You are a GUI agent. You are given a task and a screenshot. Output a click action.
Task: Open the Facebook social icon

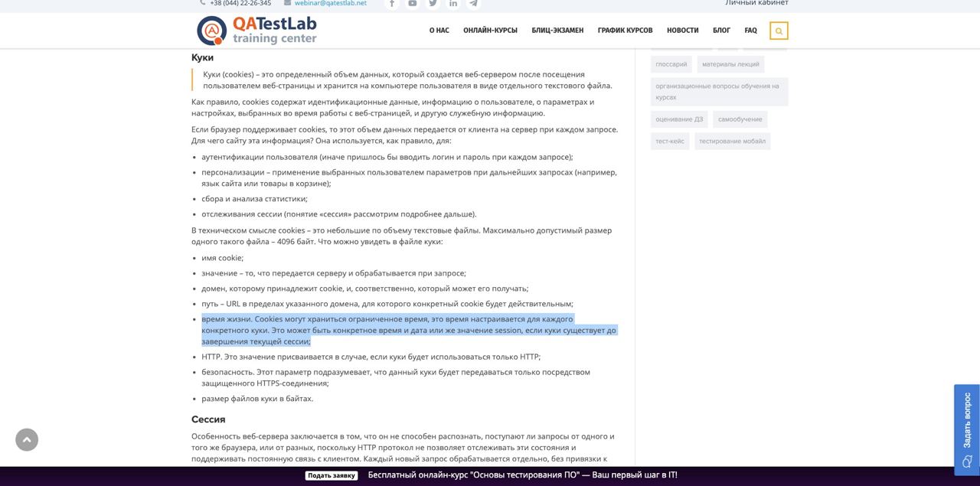pos(392,3)
